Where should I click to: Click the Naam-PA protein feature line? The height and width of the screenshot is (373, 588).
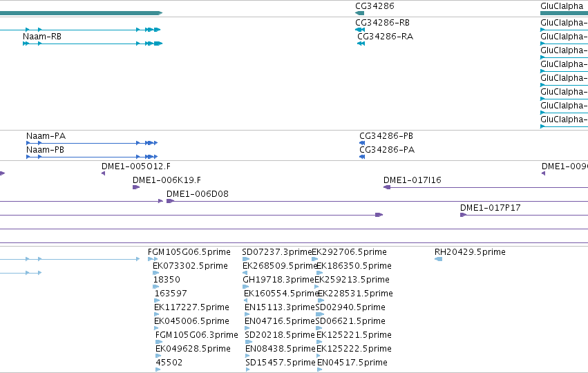(x=92, y=143)
